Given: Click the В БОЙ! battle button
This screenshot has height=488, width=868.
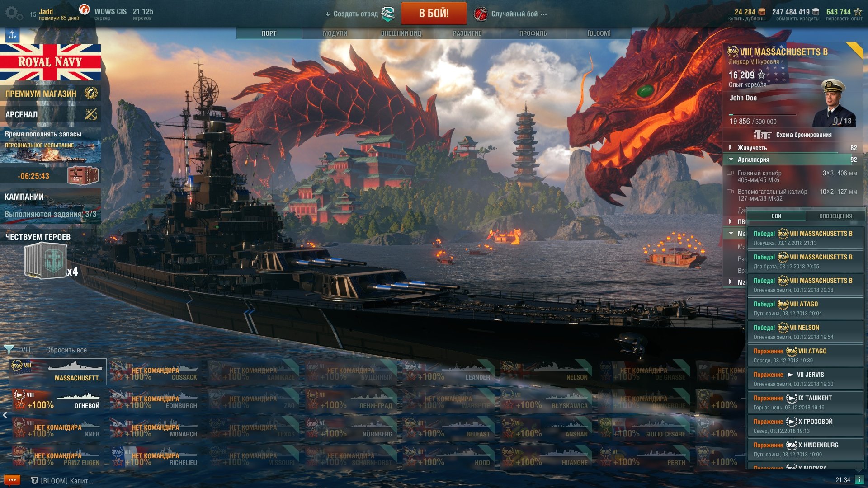Looking at the screenshot, I should [x=434, y=13].
